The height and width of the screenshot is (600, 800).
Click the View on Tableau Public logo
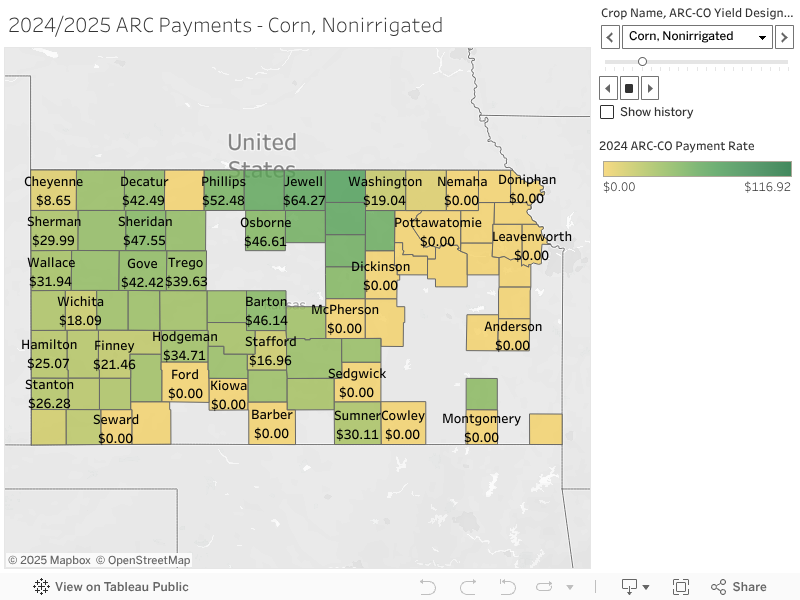coord(41,587)
